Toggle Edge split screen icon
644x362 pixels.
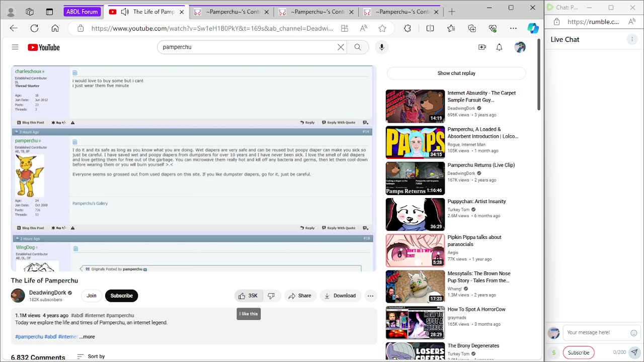click(430, 29)
